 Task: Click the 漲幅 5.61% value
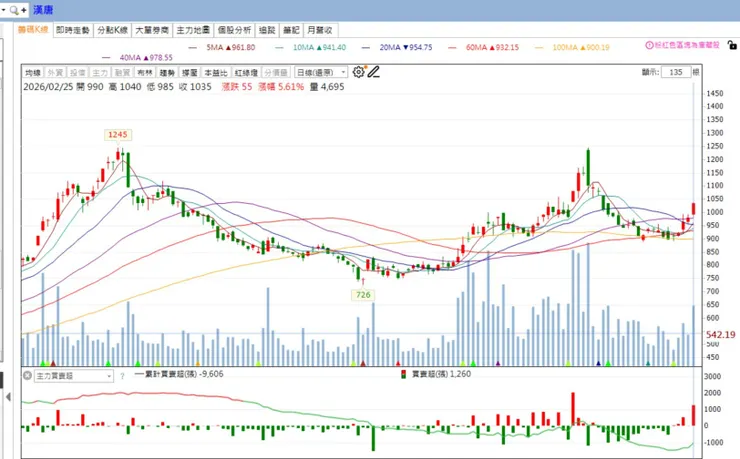click(281, 87)
